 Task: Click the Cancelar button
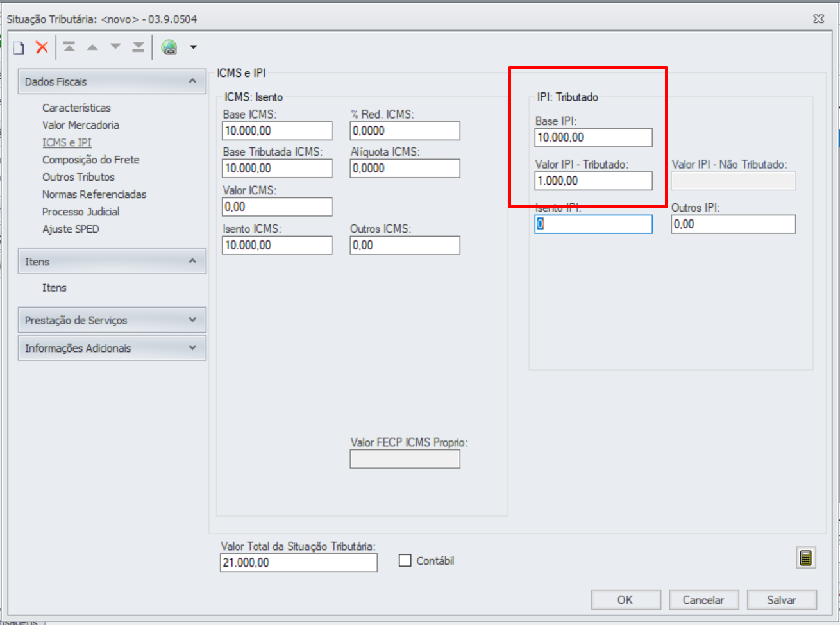click(703, 600)
